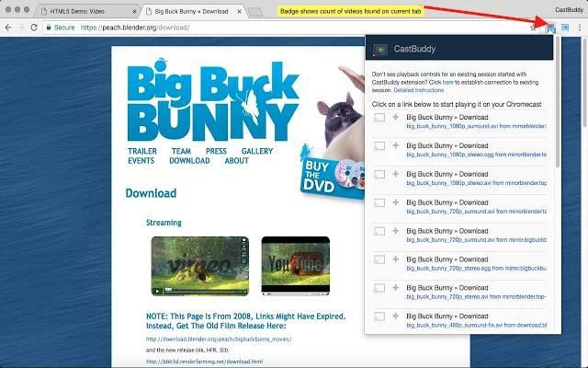Screen dimensions: 588x368
Task: Click the CastBuddy extension icon in Chrome toolbar
Action: [550, 28]
